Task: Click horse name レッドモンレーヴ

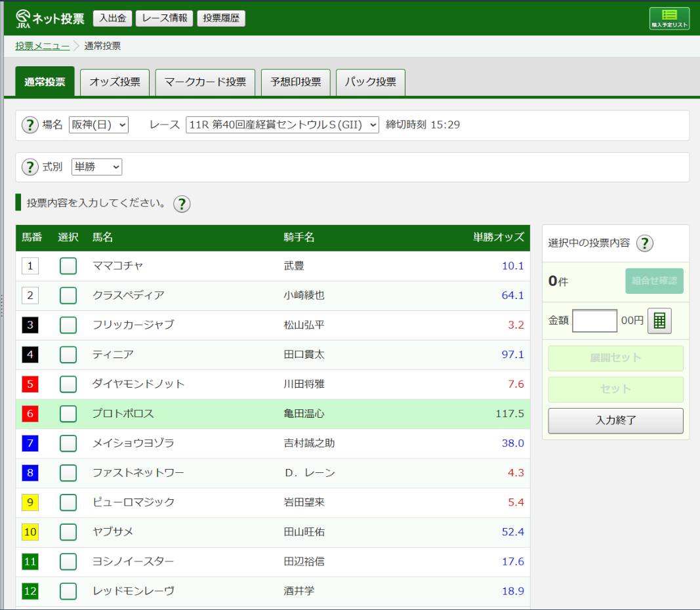Action: point(133,591)
